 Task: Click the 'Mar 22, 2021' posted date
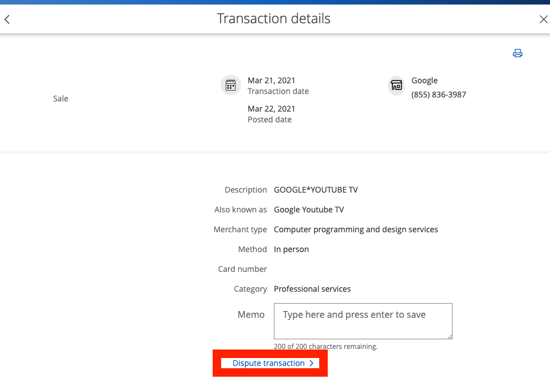[x=272, y=109]
